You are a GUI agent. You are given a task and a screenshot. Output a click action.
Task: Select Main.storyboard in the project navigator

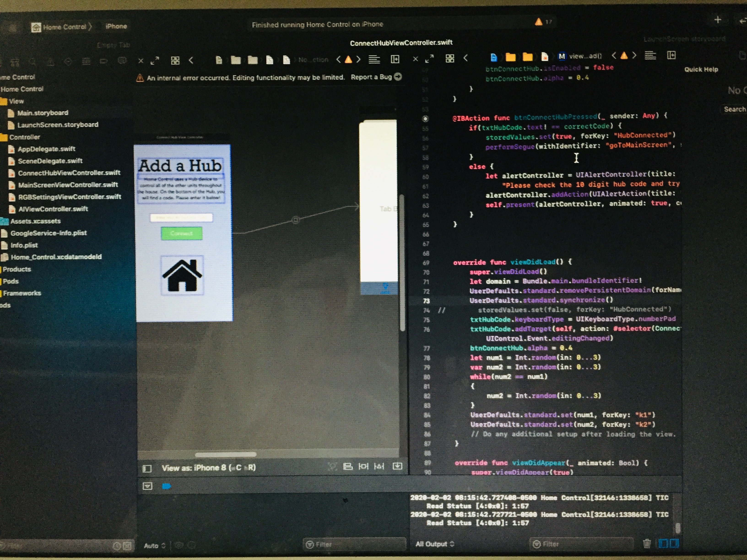pyautogui.click(x=43, y=113)
